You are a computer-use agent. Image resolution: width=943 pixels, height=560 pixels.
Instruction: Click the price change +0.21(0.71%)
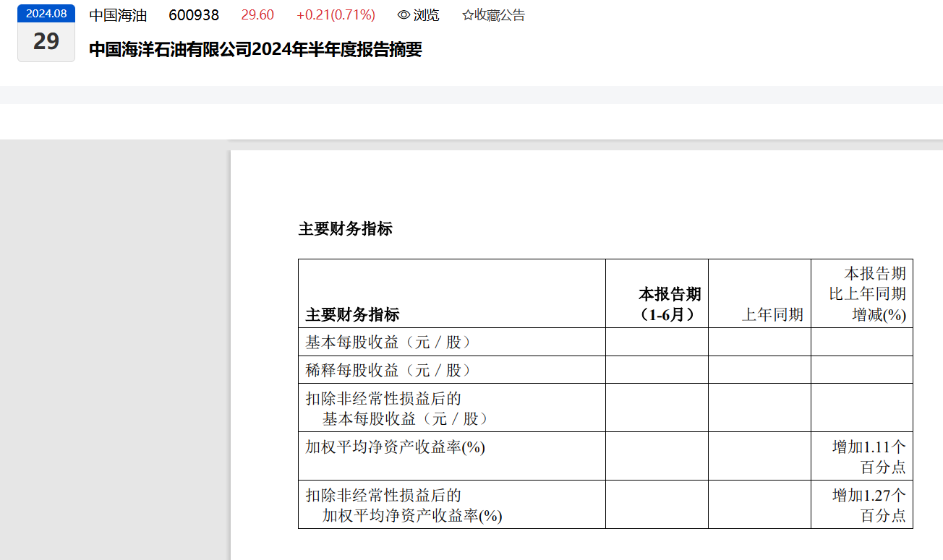click(x=336, y=15)
